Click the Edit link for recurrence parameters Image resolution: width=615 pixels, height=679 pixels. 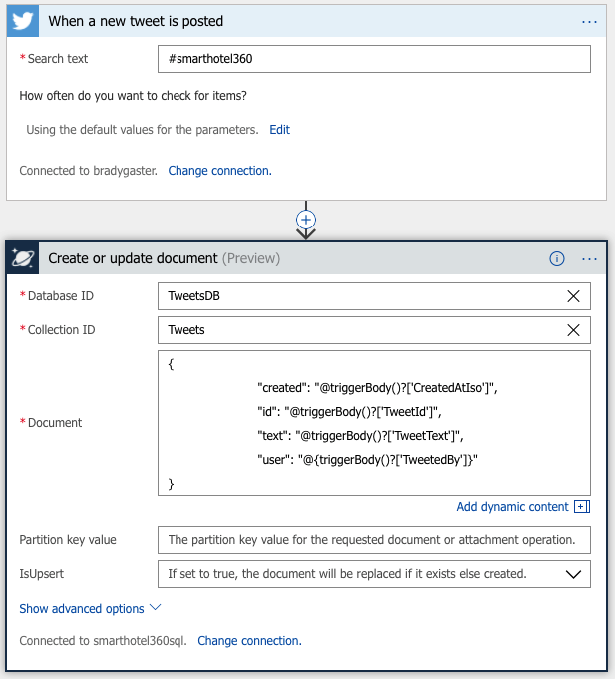tap(279, 129)
